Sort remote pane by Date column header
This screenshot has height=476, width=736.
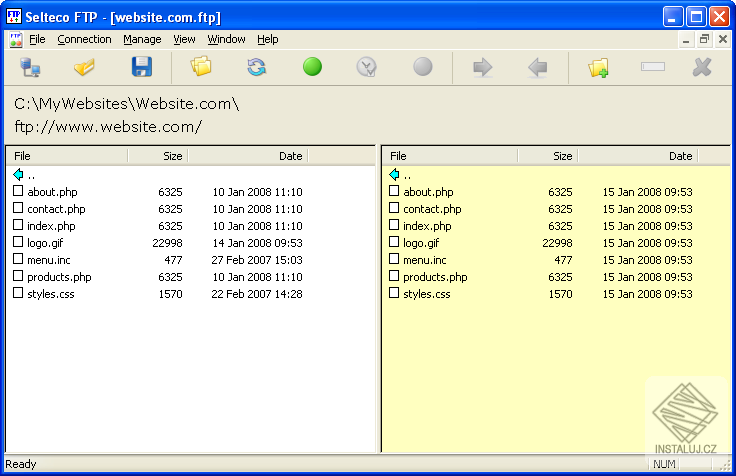638,156
